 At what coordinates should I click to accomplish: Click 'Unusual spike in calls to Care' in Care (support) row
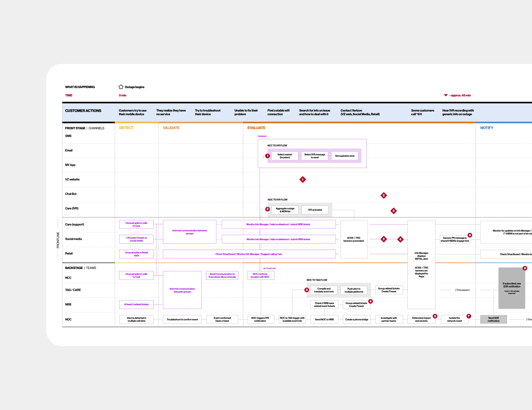[136, 224]
